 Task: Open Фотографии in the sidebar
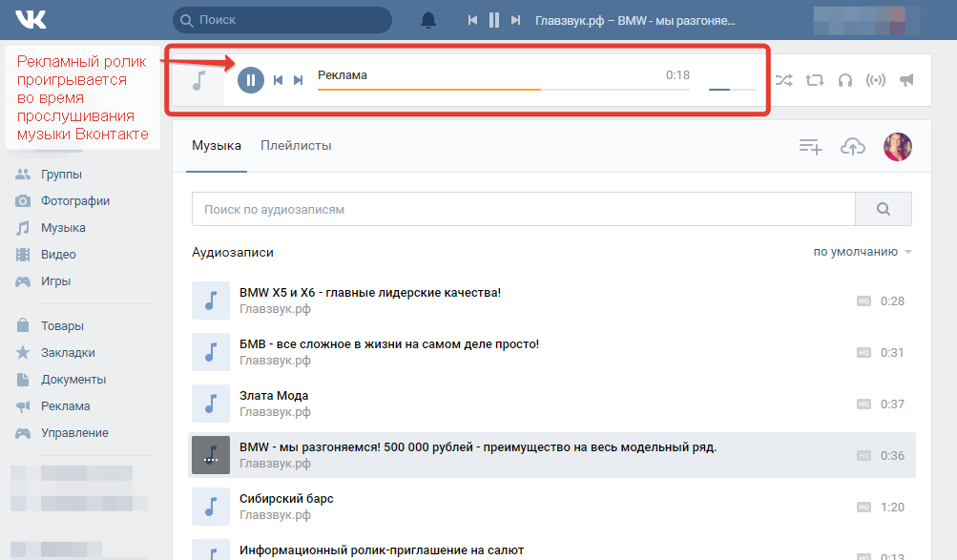pos(75,201)
